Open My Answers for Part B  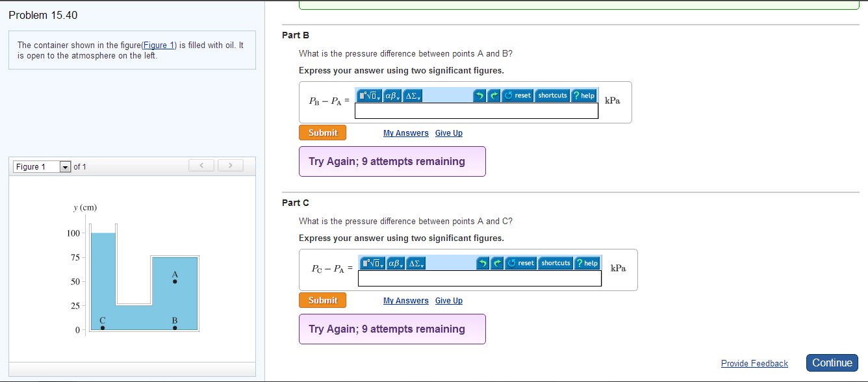[x=405, y=133]
